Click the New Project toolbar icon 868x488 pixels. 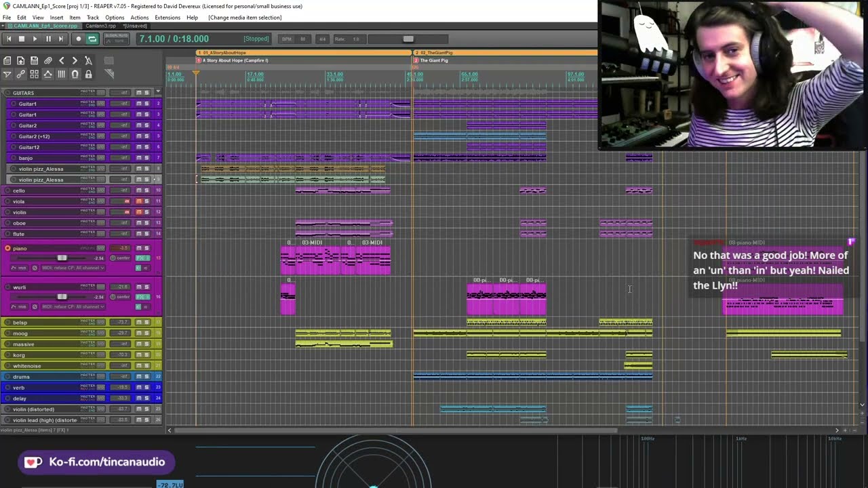coord(7,61)
